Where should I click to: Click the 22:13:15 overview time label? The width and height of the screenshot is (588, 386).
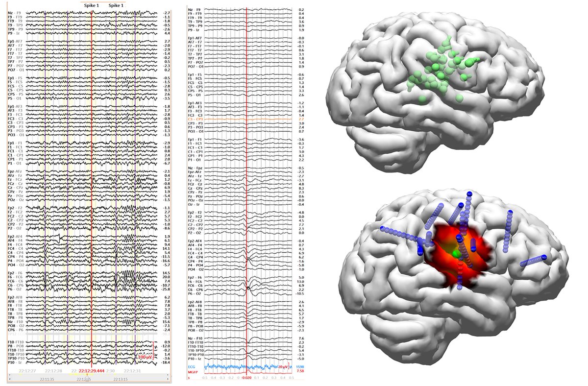point(121,379)
